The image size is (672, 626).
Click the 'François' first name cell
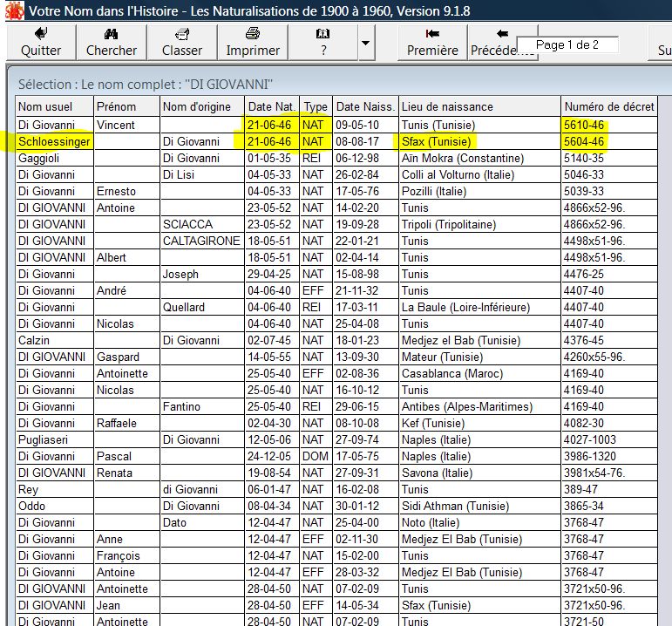pos(126,556)
